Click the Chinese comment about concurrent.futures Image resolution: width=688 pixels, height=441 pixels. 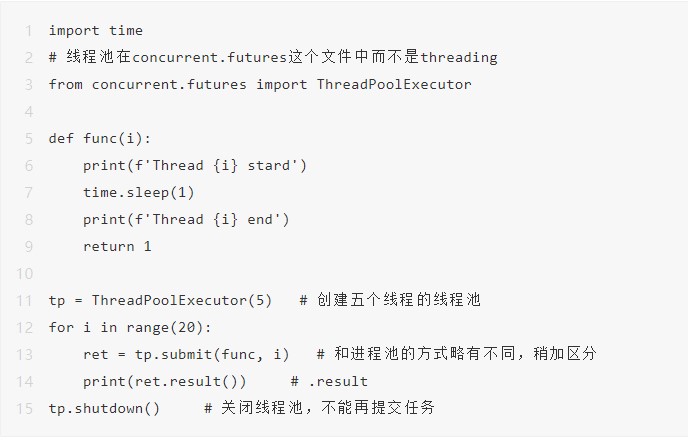272,58
